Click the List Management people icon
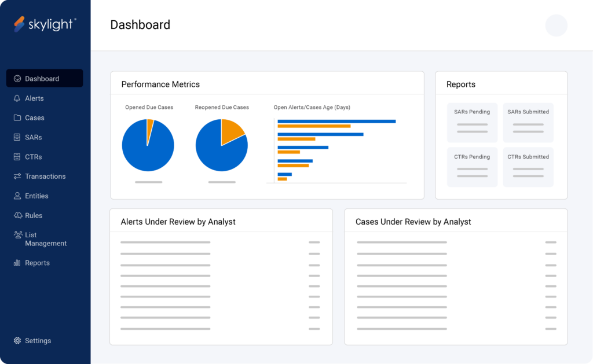The width and height of the screenshot is (593, 364). pos(17,235)
